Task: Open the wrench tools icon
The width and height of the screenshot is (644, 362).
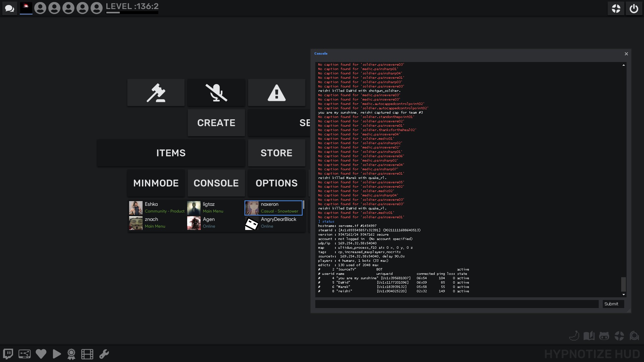Action: tap(104, 354)
